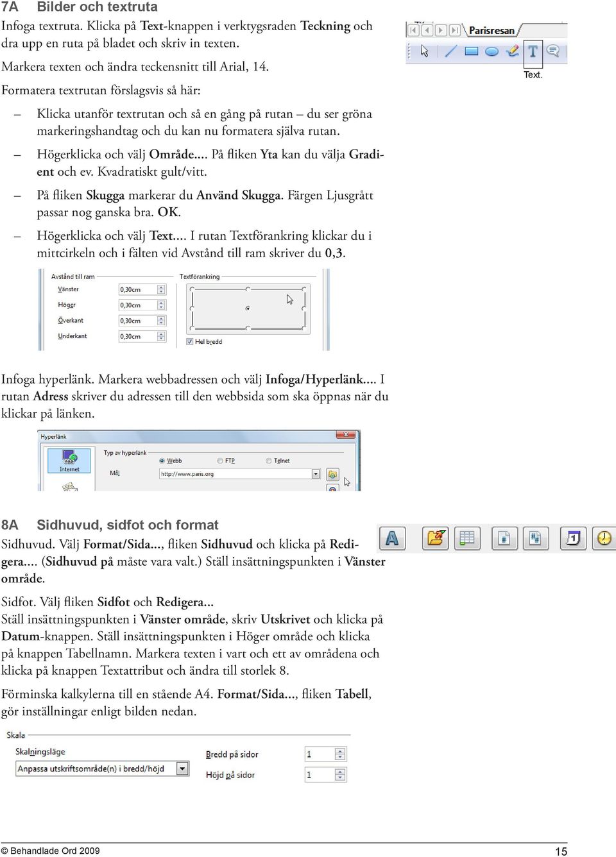
Task: Select the Rectangle drawing tool
Action: pyautogui.click(x=471, y=51)
